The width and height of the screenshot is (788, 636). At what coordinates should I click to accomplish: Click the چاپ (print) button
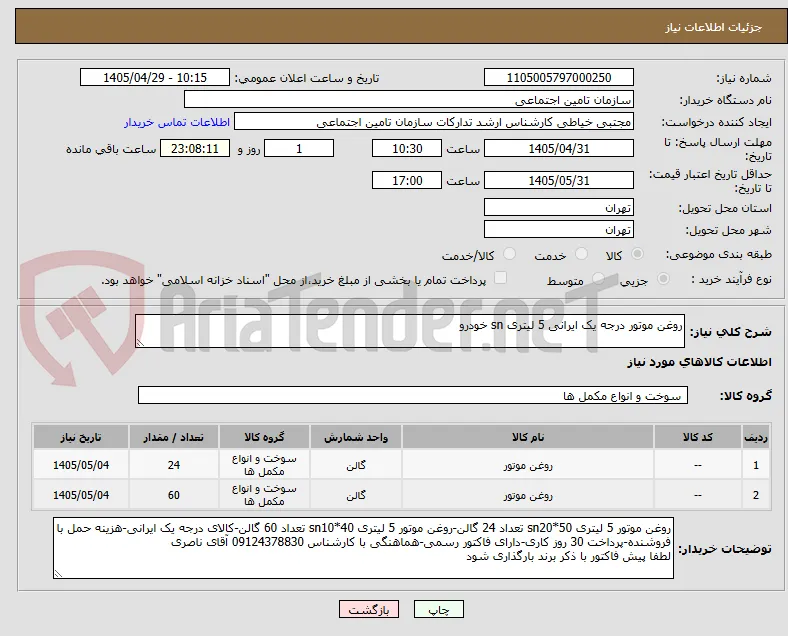pos(439,609)
